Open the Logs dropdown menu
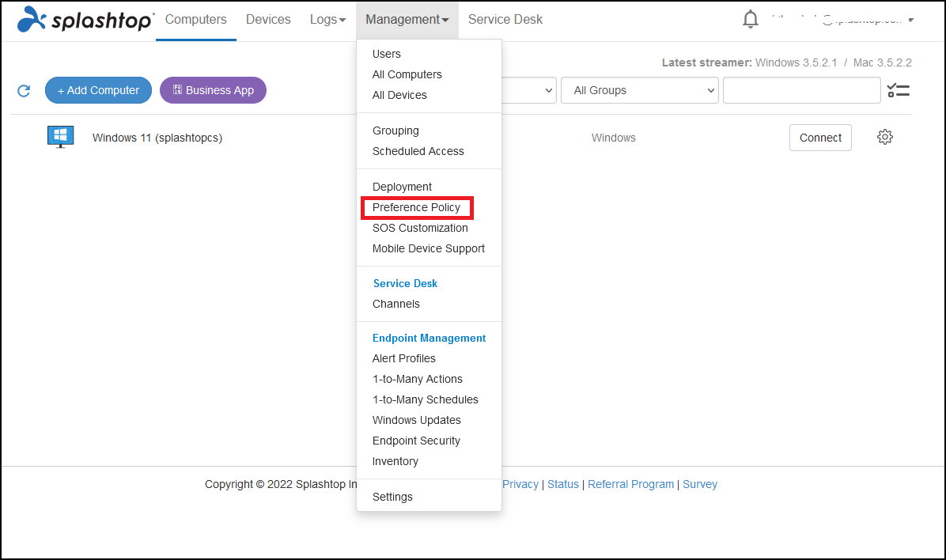 327,19
